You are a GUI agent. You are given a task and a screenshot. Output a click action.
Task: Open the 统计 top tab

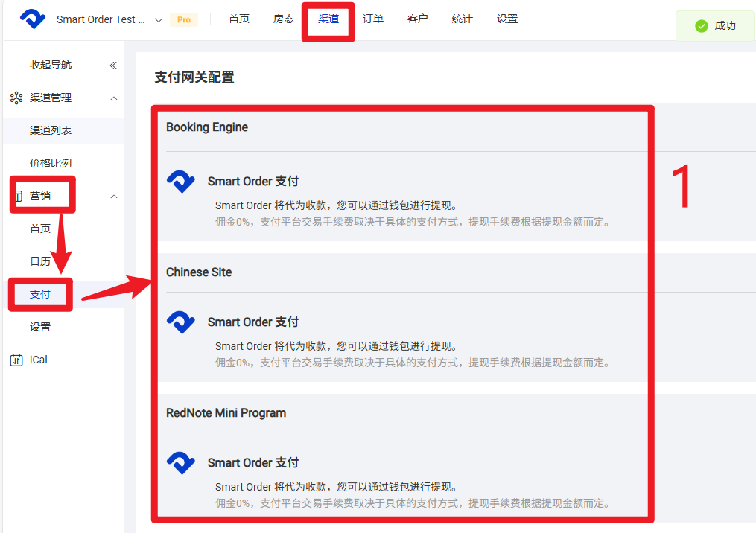(x=463, y=19)
